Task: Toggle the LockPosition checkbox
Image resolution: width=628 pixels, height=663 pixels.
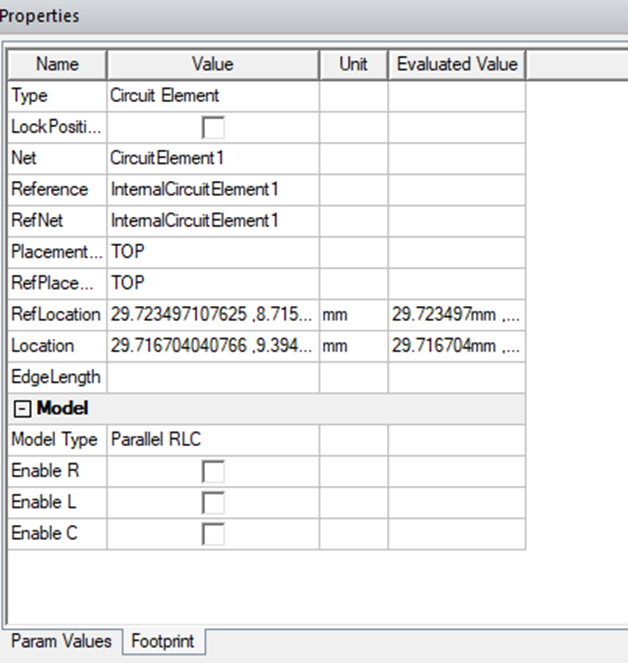Action: [213, 127]
